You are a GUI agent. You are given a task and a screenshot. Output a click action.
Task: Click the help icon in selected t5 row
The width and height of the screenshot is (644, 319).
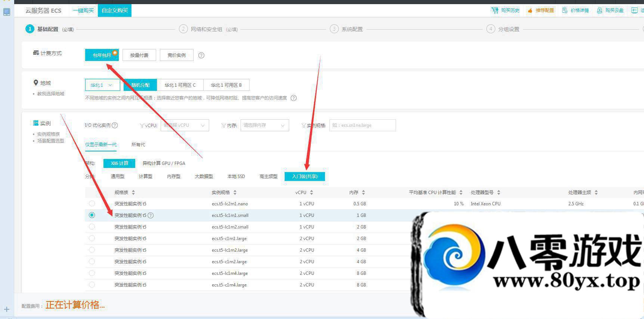(151, 215)
